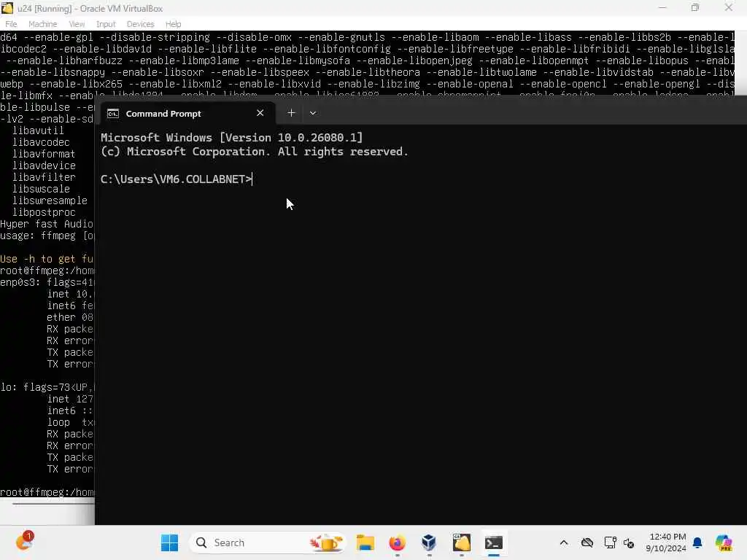Open clock and date 12:40 PM
Image resolution: width=747 pixels, height=560 pixels.
(666, 542)
